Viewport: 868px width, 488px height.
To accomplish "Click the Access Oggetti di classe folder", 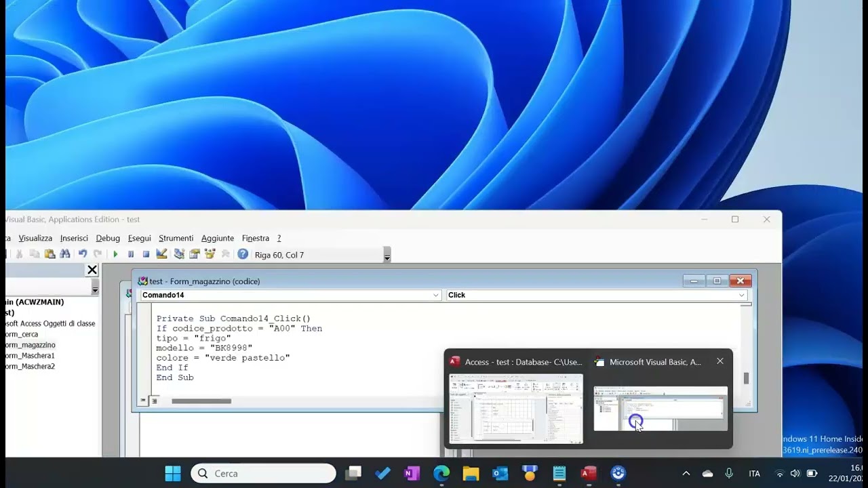I will pyautogui.click(x=50, y=323).
